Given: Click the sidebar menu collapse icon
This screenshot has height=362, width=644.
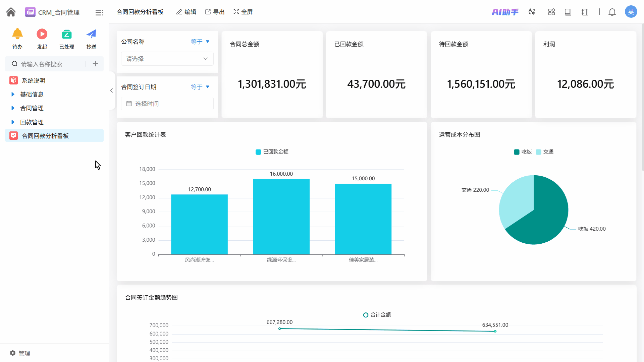Looking at the screenshot, I should click(x=99, y=12).
